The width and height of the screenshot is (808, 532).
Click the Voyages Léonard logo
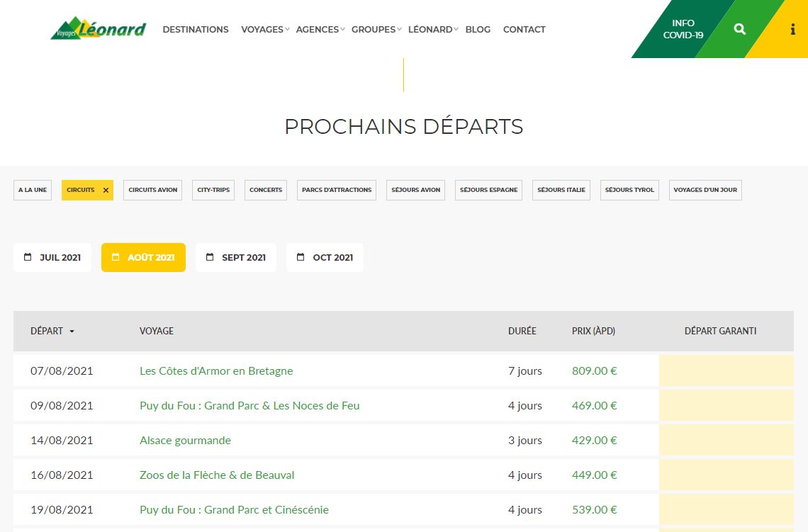(98, 29)
